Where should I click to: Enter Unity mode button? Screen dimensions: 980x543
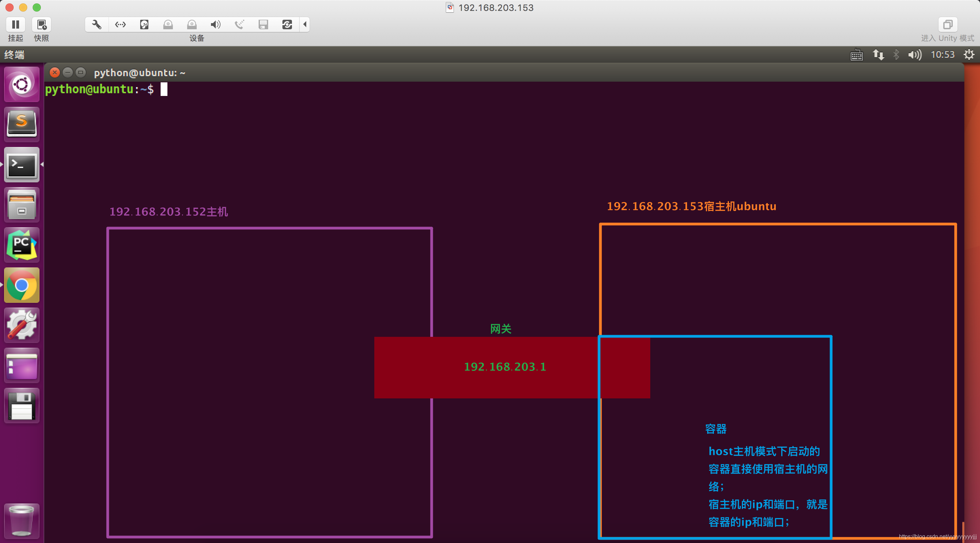[947, 25]
